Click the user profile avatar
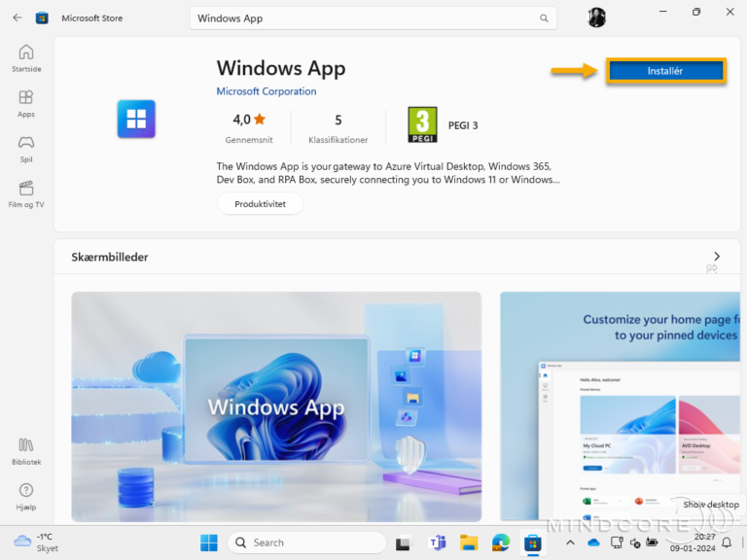Image resolution: width=747 pixels, height=560 pixels. tap(596, 17)
